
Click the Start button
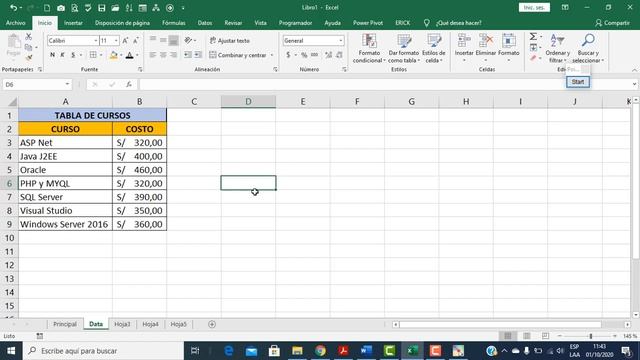point(578,82)
